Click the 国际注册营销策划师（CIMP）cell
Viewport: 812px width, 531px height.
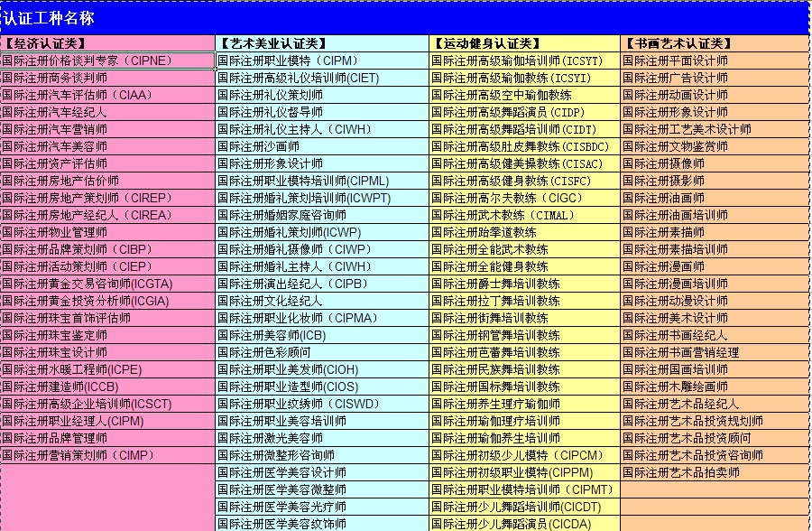(107, 455)
